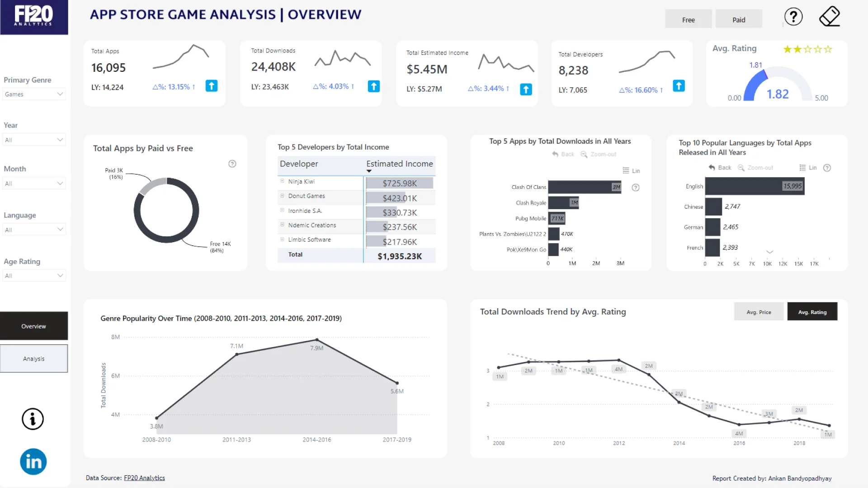
Task: Expand the Ninja Kiwi developer row
Action: [282, 181]
